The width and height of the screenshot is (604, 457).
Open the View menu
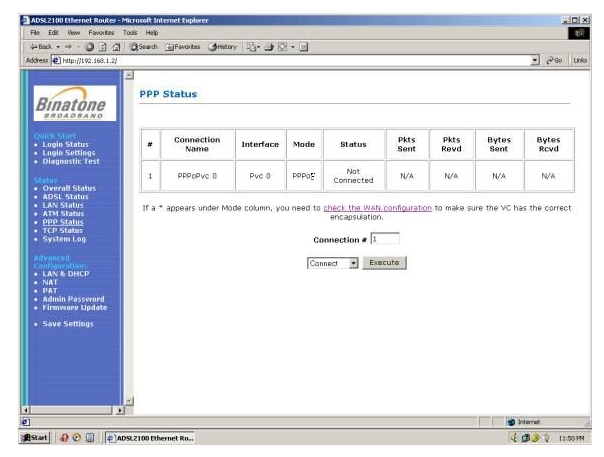click(x=74, y=33)
